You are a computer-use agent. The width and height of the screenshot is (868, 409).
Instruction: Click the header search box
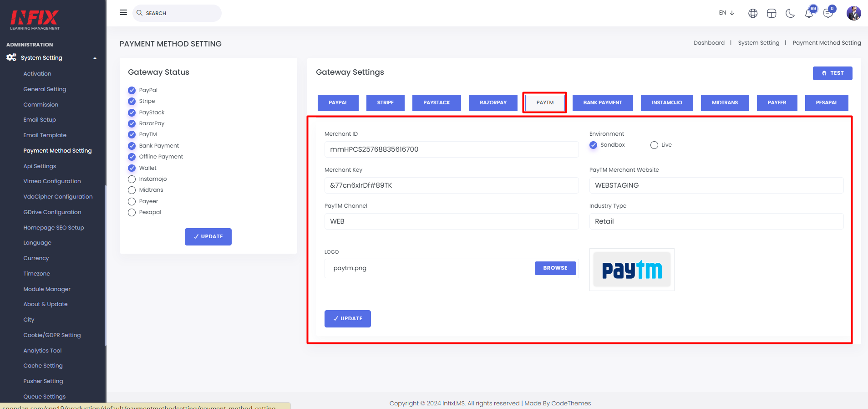click(x=177, y=13)
